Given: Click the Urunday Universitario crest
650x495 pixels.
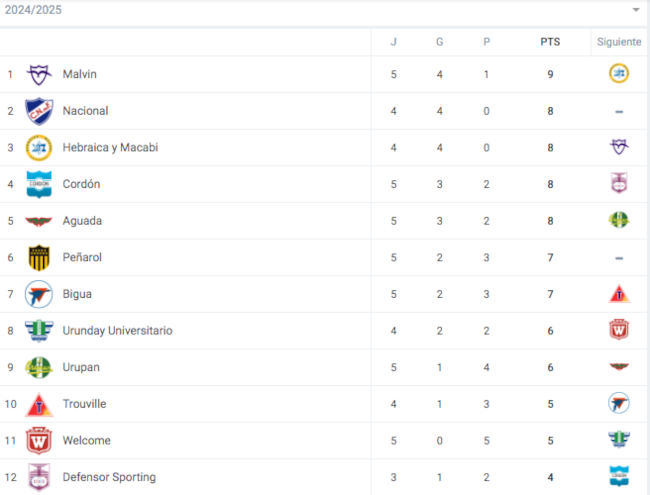Looking at the screenshot, I should point(39,331).
